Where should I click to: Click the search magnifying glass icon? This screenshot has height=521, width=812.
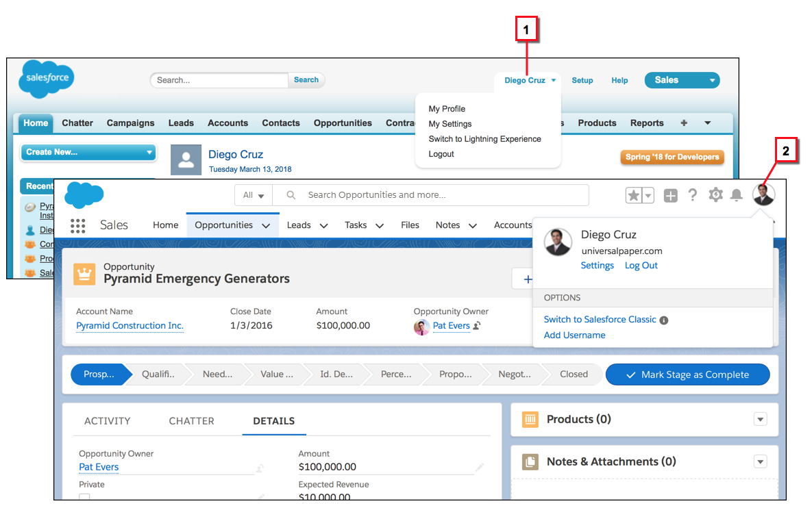pos(291,194)
